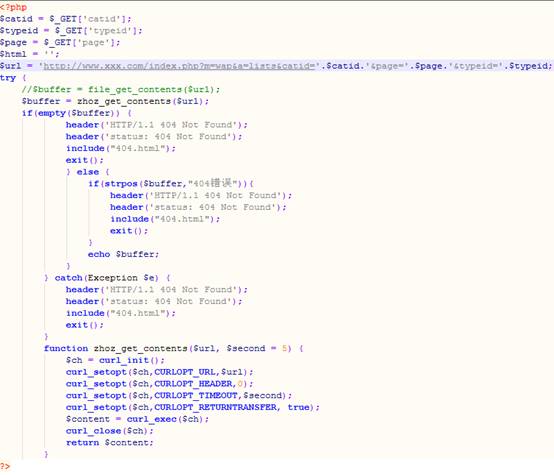Click the CURLOPT_RETURNTRANSFER constant

216,407
